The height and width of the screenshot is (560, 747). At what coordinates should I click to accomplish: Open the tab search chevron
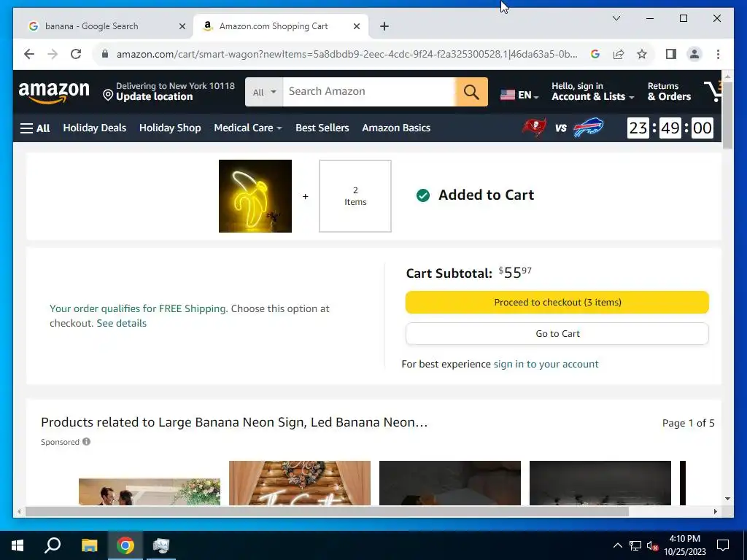coord(616,18)
